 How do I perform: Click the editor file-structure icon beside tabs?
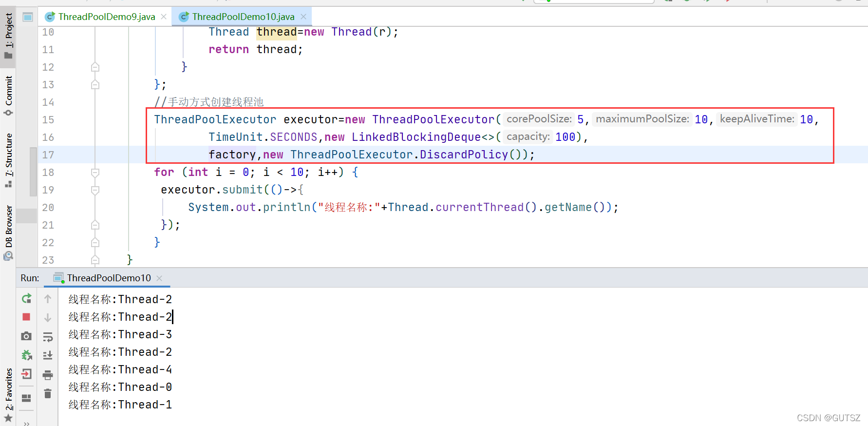[28, 17]
